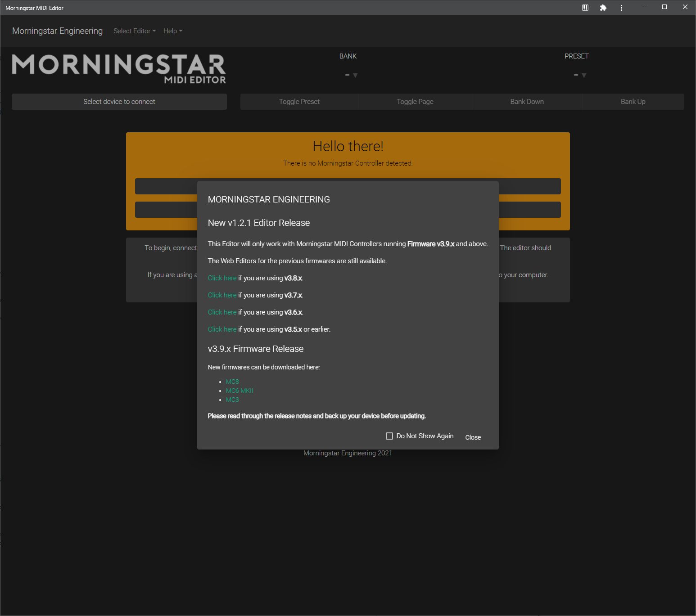Click the Bank Up button
Screen dimensions: 696x616
click(633, 102)
